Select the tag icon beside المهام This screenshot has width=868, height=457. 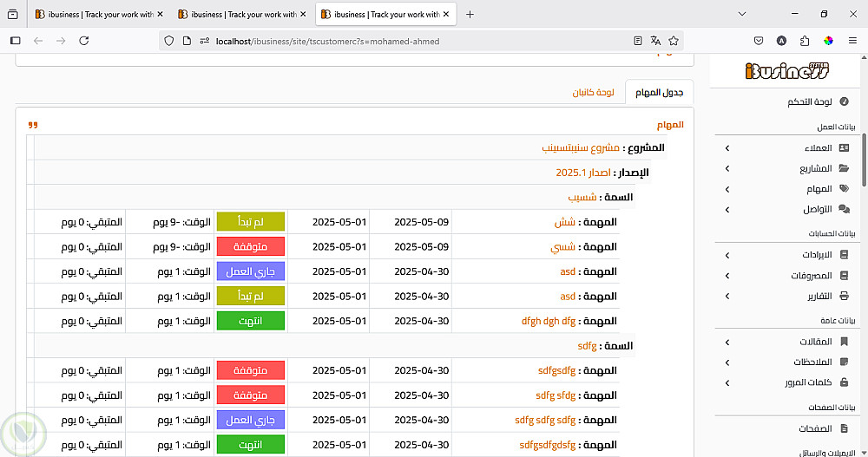(x=844, y=189)
